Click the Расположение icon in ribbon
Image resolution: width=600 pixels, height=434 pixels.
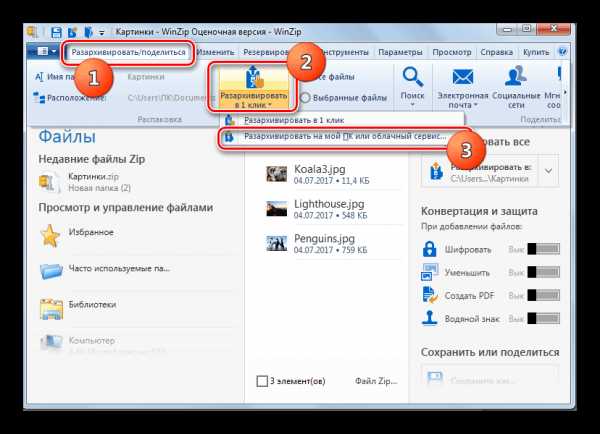tap(39, 98)
